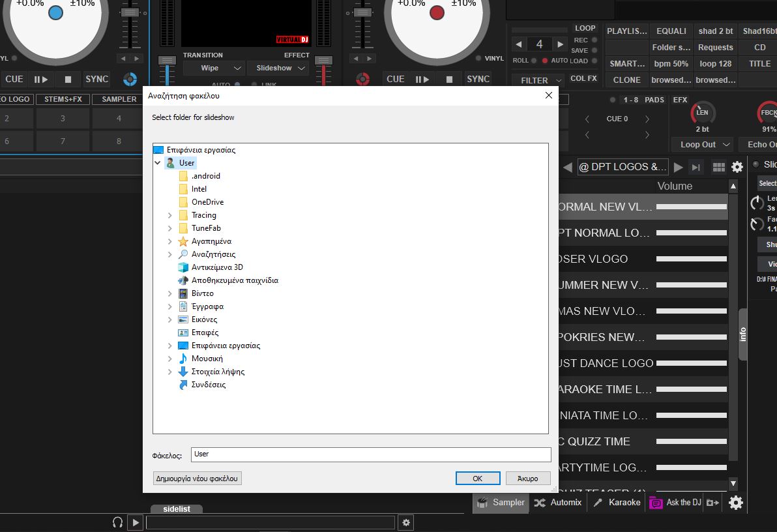Open Karaoke panel

(x=617, y=503)
